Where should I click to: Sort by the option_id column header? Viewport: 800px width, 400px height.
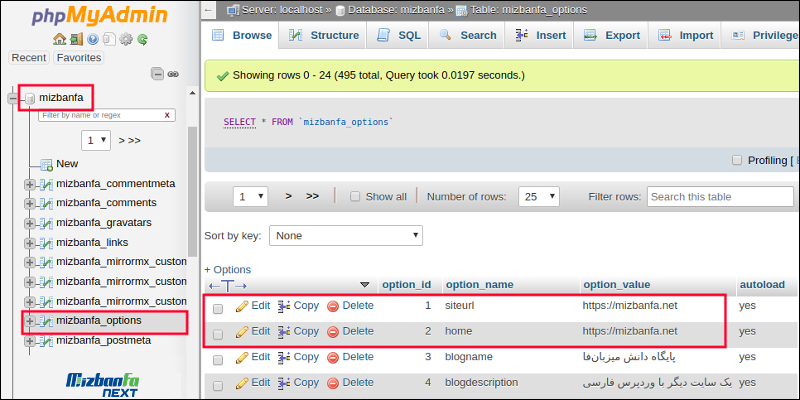click(x=407, y=285)
